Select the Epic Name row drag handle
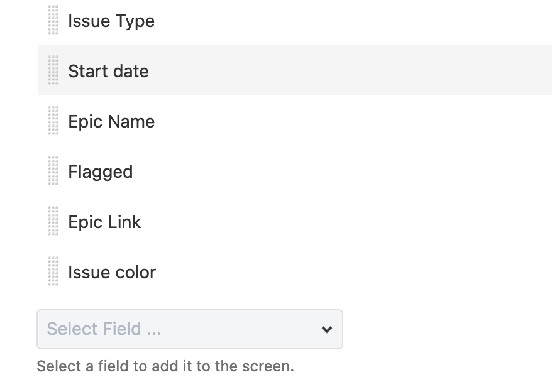The height and width of the screenshot is (392, 552). 53,121
